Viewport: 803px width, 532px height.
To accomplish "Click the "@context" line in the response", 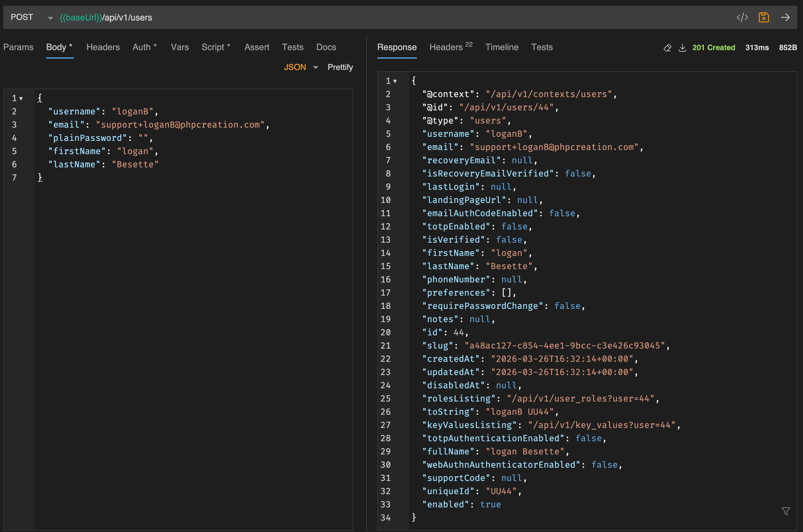I will [x=519, y=94].
